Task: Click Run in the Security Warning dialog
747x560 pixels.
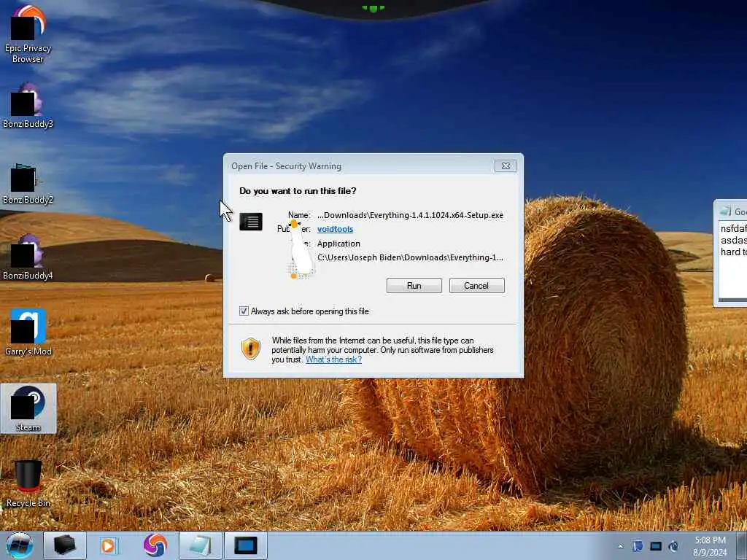Action: click(x=414, y=286)
